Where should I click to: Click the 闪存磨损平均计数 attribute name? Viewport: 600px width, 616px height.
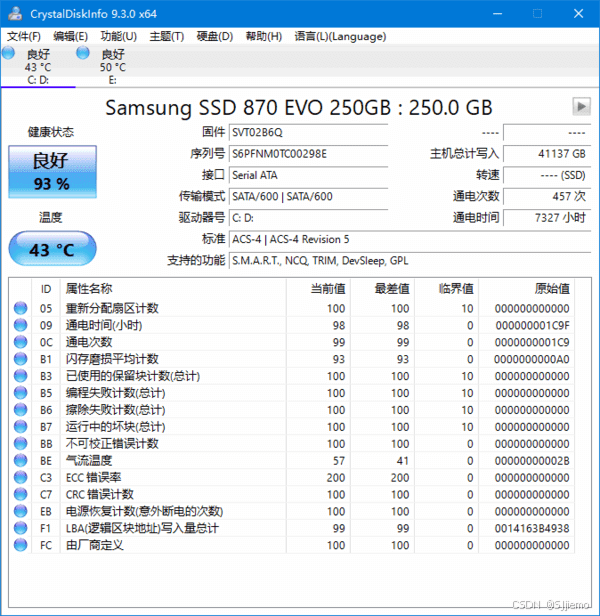(112, 359)
